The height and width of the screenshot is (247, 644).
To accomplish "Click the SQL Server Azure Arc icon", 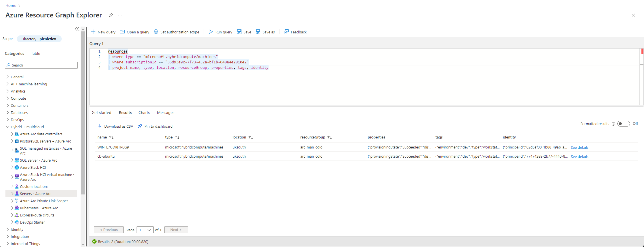I will click(17, 160).
